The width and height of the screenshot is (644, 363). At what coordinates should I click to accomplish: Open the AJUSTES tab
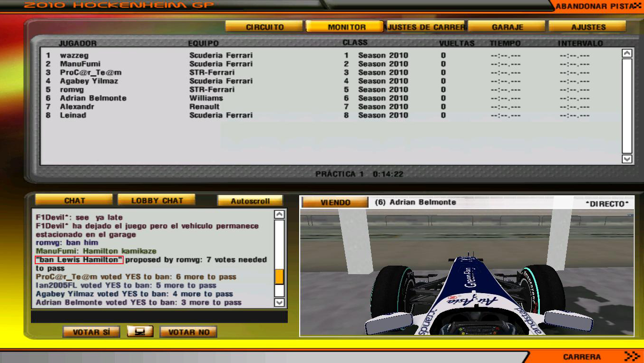pyautogui.click(x=588, y=27)
